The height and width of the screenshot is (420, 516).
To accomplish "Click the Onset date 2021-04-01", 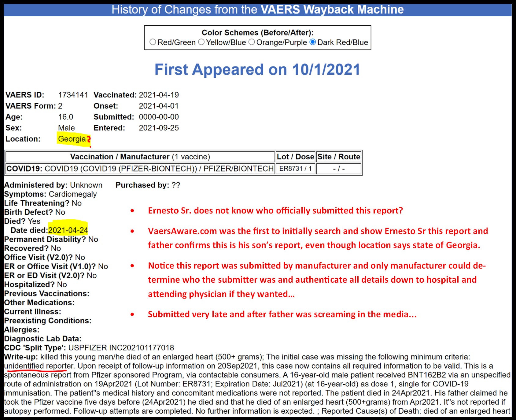I will tap(159, 106).
